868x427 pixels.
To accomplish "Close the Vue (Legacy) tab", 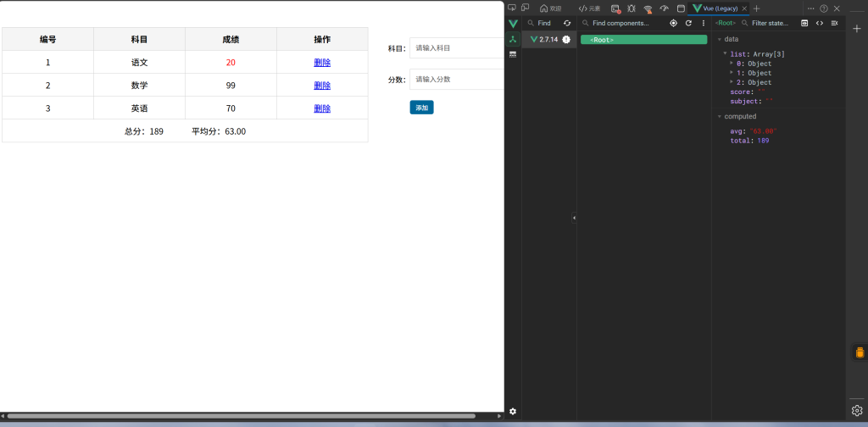I will click(744, 8).
